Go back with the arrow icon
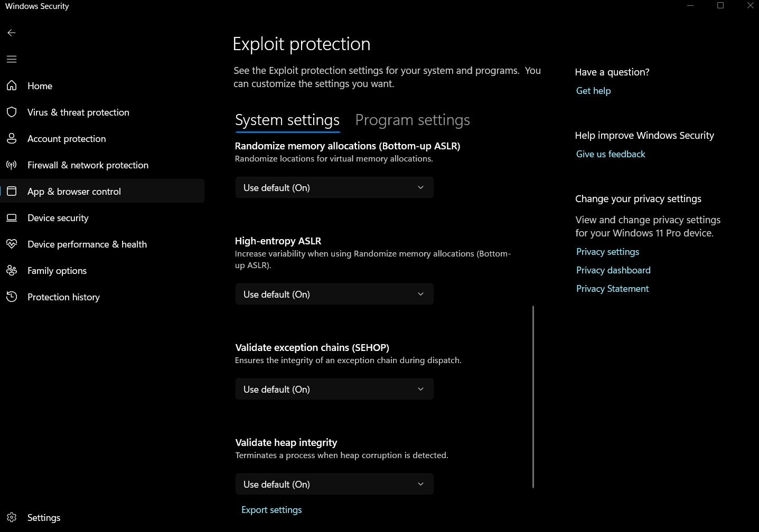 coord(12,33)
